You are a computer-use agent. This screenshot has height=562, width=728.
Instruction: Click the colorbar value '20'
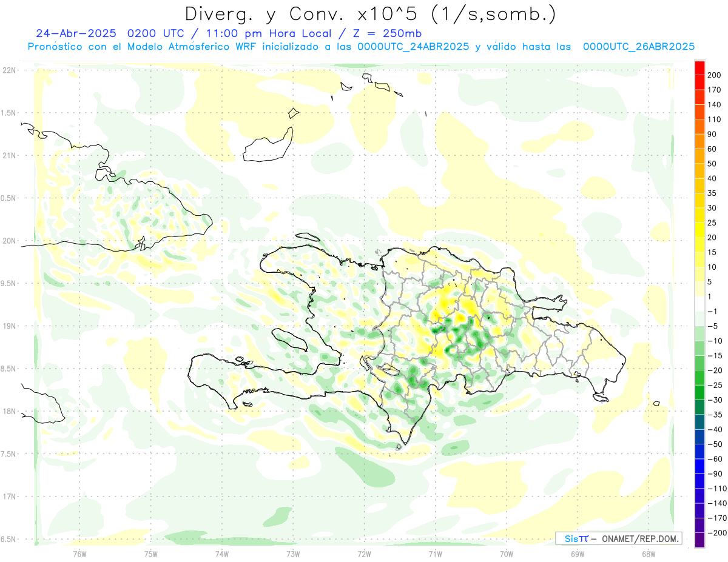[x=712, y=238]
